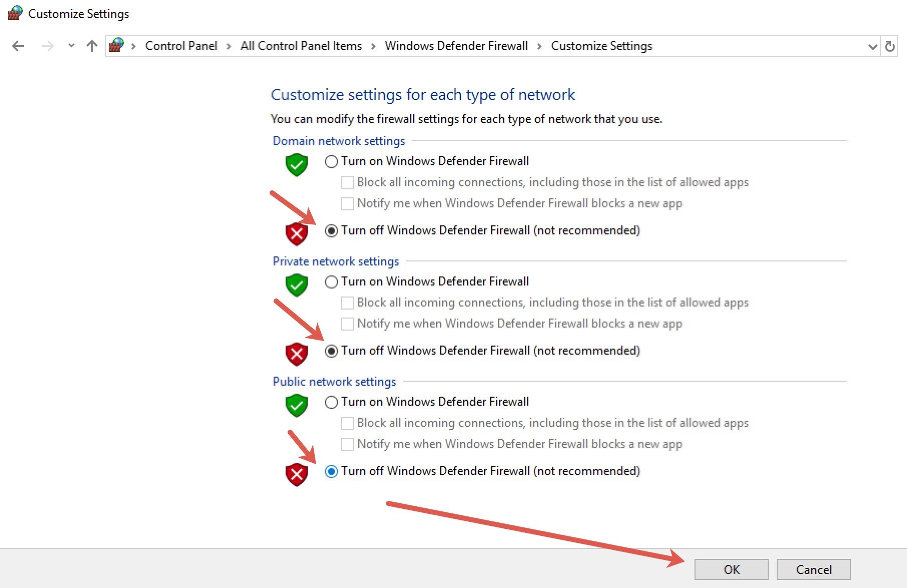
Task: Click the Private network settings heading
Action: click(336, 261)
